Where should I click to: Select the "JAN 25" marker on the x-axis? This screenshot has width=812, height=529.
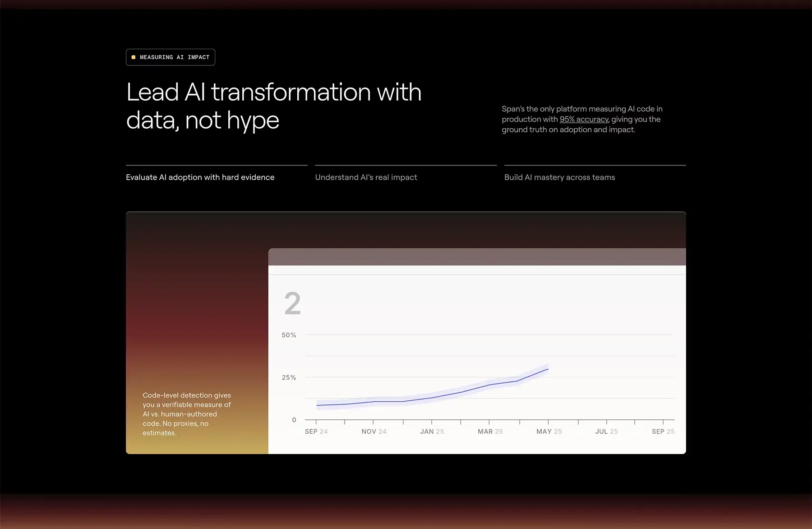432,432
